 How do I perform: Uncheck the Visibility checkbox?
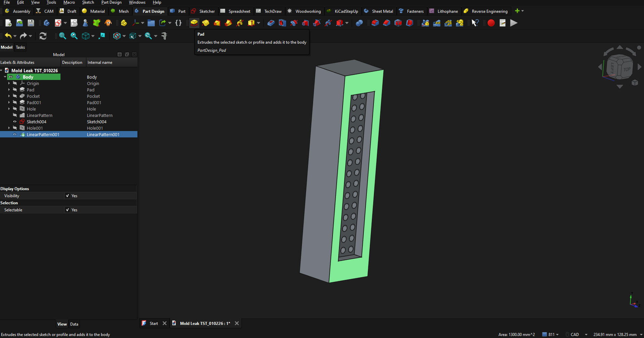(x=68, y=196)
